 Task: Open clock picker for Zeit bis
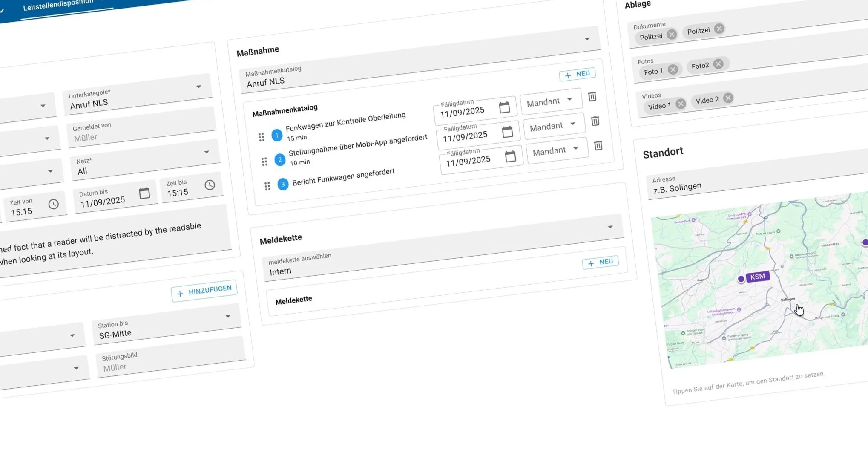point(210,185)
